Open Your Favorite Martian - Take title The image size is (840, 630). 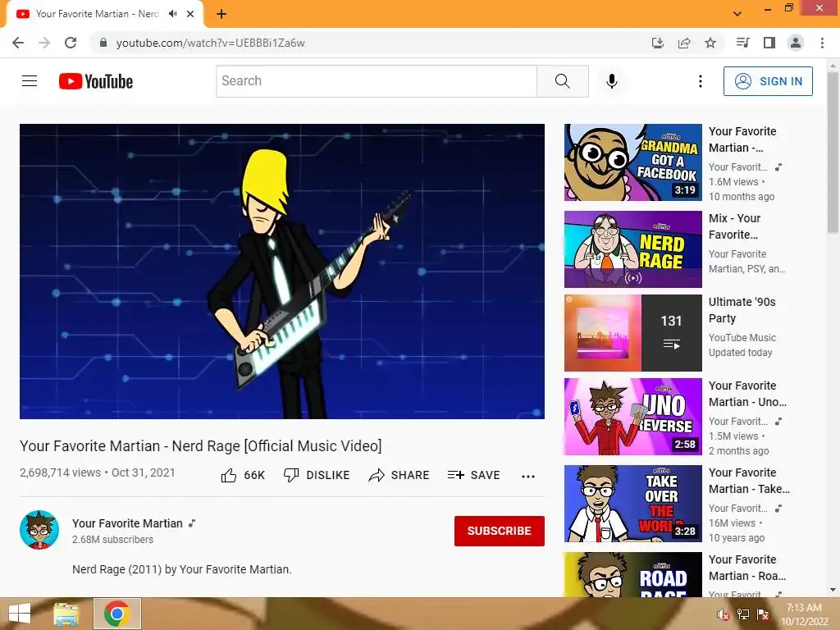coord(749,481)
